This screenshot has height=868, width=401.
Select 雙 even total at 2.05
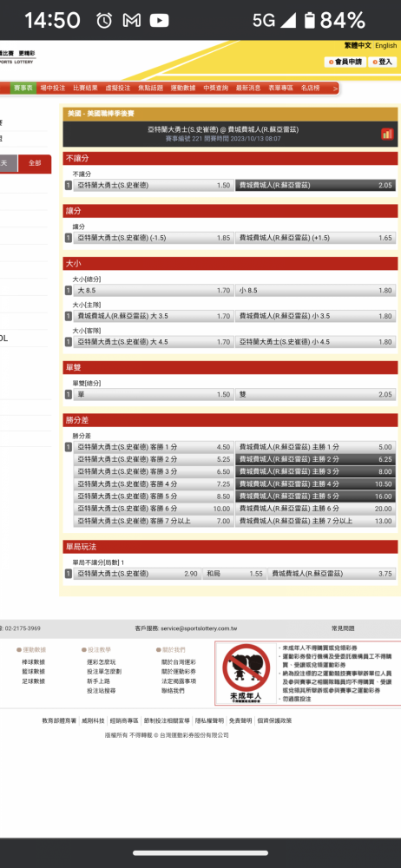[316, 394]
